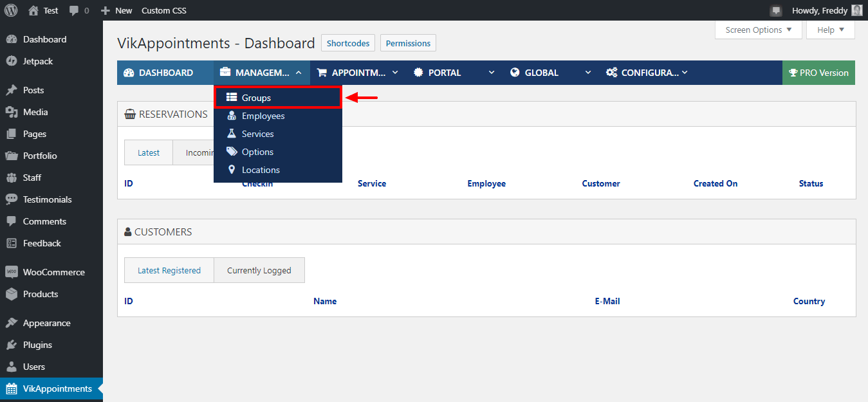This screenshot has height=402, width=868.
Task: Click the Jetpack sidebar icon
Action: point(11,61)
